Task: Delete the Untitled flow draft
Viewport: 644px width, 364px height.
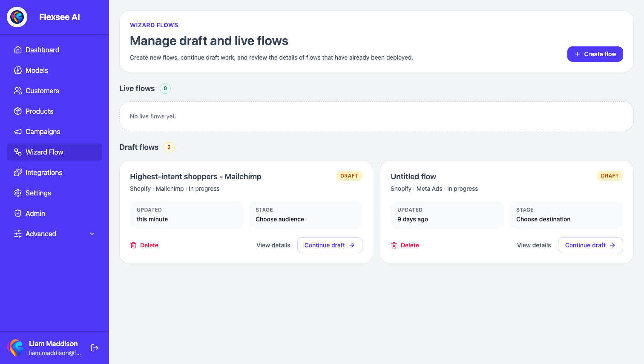Action: [x=405, y=245]
